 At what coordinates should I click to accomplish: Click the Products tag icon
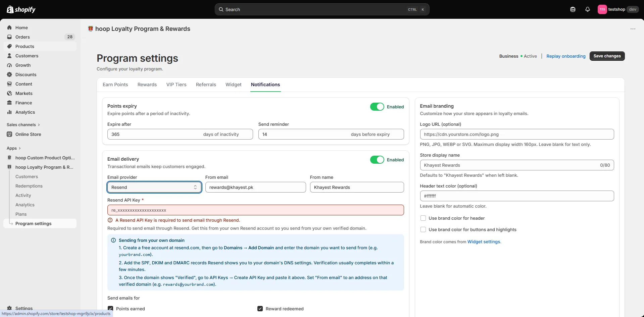[x=9, y=46]
